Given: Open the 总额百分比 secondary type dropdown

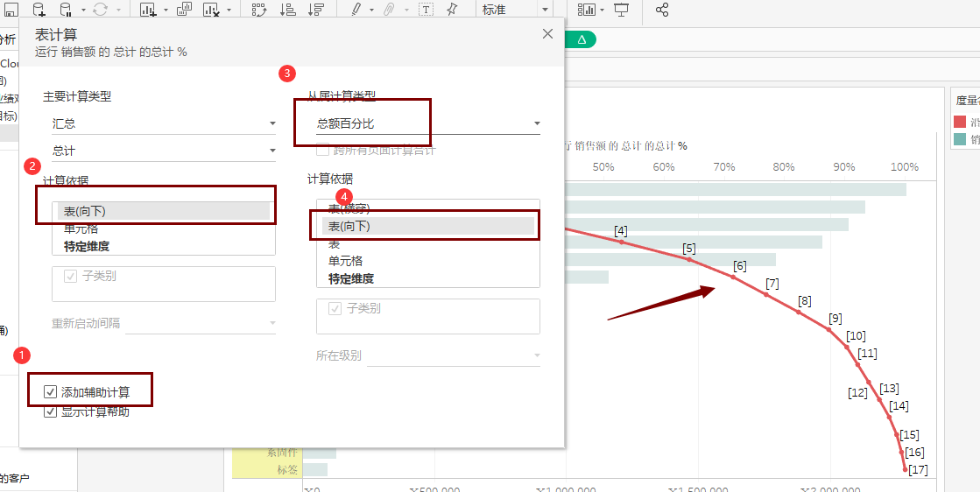Looking at the screenshot, I should pyautogui.click(x=428, y=123).
